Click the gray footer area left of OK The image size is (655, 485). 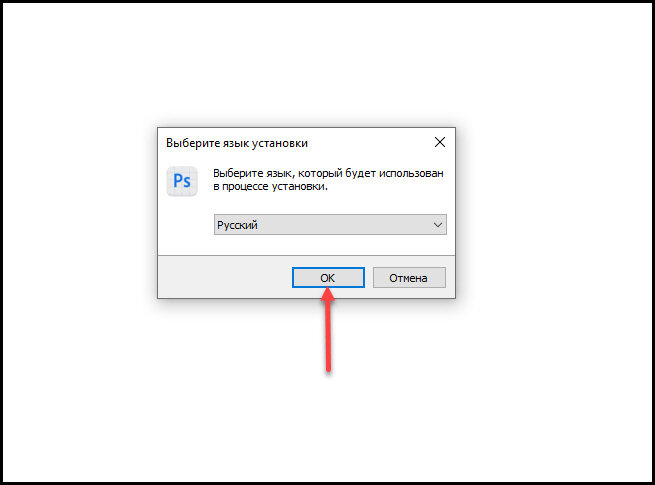click(x=225, y=277)
